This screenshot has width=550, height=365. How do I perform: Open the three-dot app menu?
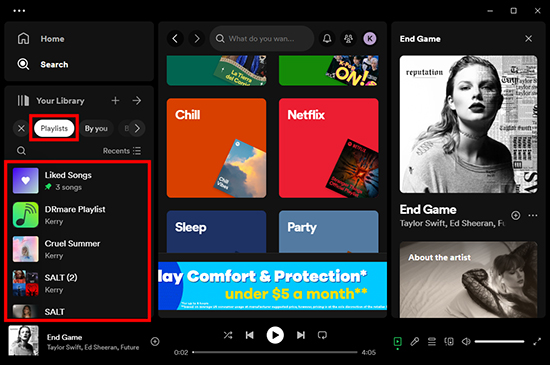pyautogui.click(x=19, y=11)
